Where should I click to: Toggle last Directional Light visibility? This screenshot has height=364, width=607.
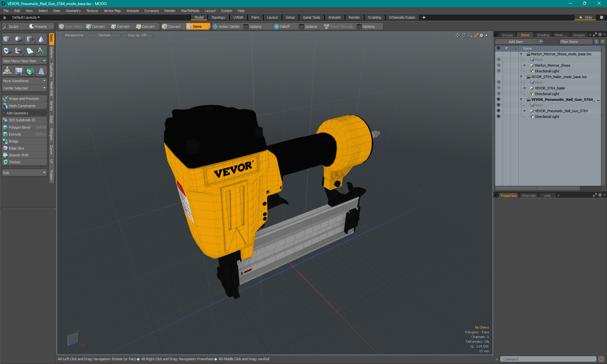tap(498, 117)
